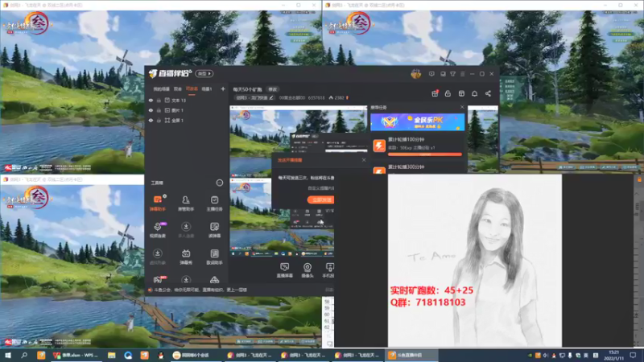Image resolution: width=644 pixels, height=362 pixels.
Task: Open the gift box icon with red badge
Action: 435,93
